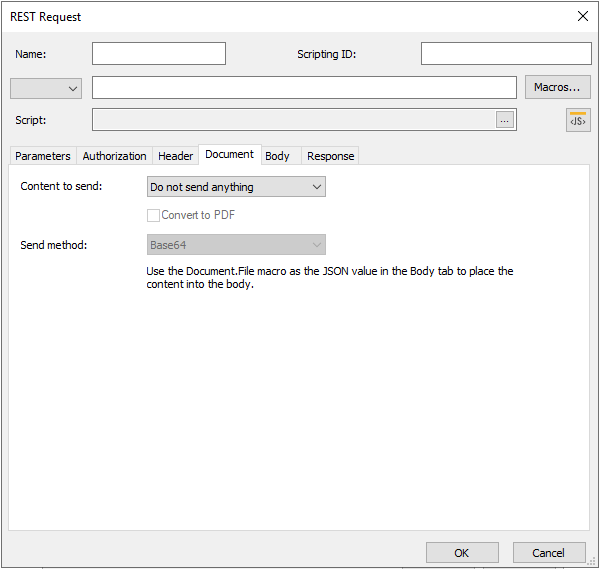Switch to the Authorization tab
The height and width of the screenshot is (569, 600).
point(114,156)
